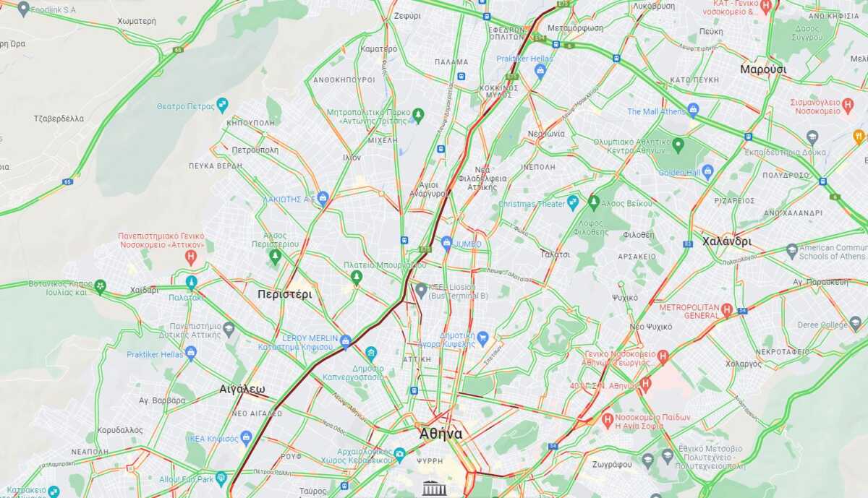
Task: Click the Μαρούσι area label
Action: [763, 69]
